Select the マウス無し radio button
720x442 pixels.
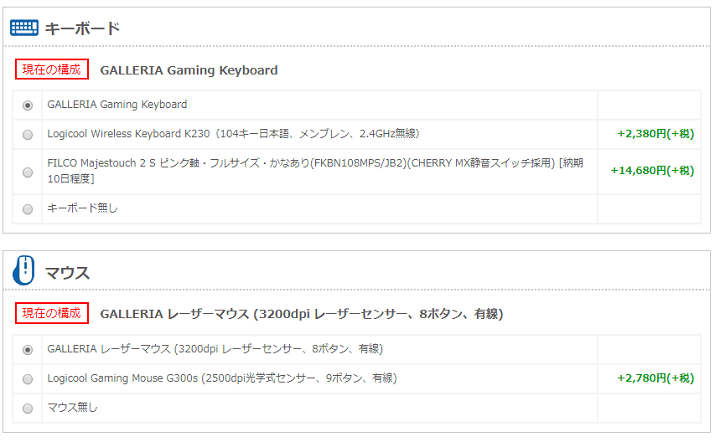click(28, 408)
